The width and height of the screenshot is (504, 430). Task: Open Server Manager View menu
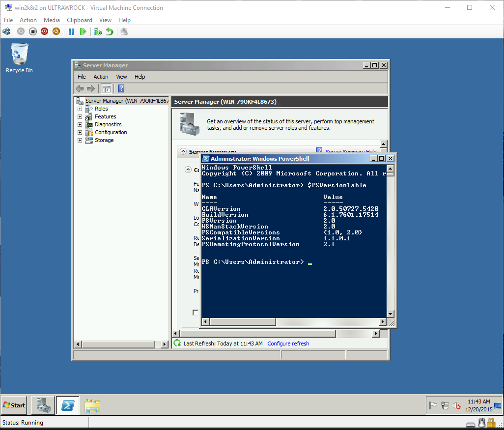121,77
